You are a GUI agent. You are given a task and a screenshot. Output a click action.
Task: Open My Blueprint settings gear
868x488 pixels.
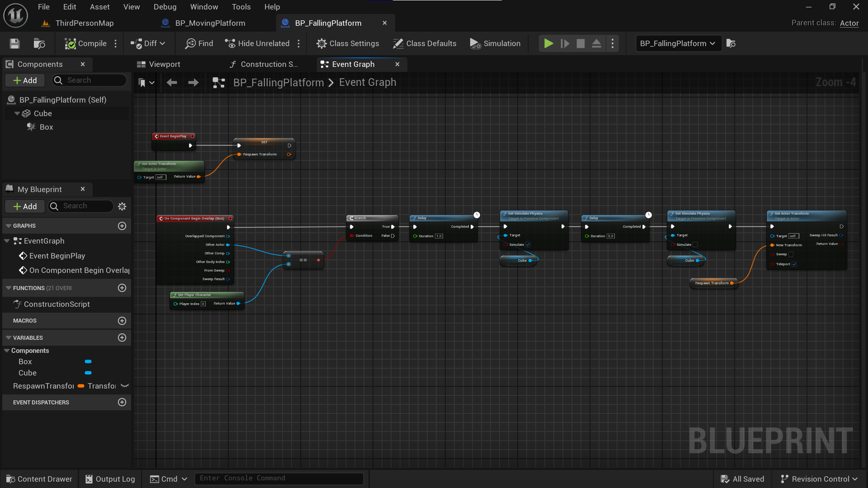tap(122, 206)
